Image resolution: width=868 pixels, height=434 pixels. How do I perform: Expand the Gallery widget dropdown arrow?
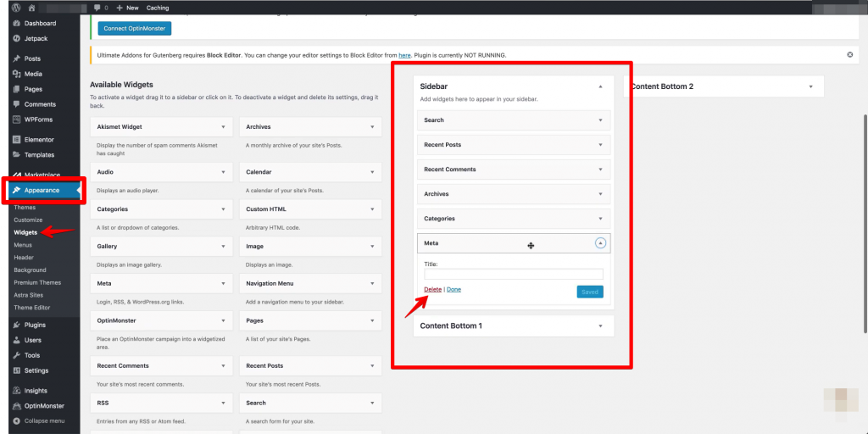224,247
